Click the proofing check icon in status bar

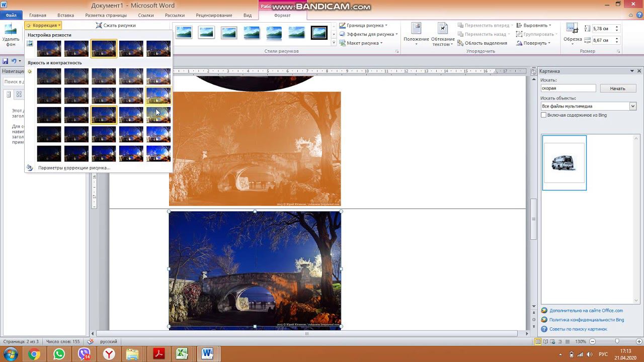coord(91,341)
